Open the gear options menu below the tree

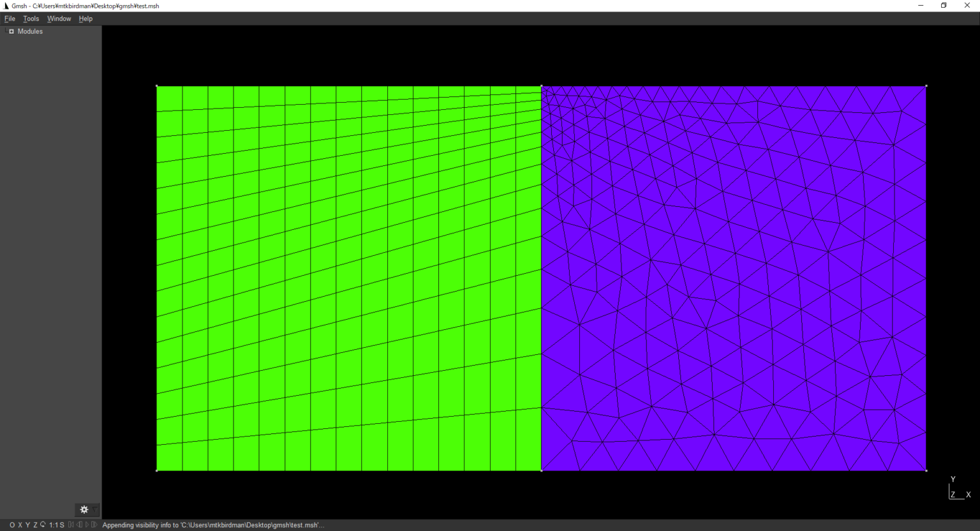[84, 510]
